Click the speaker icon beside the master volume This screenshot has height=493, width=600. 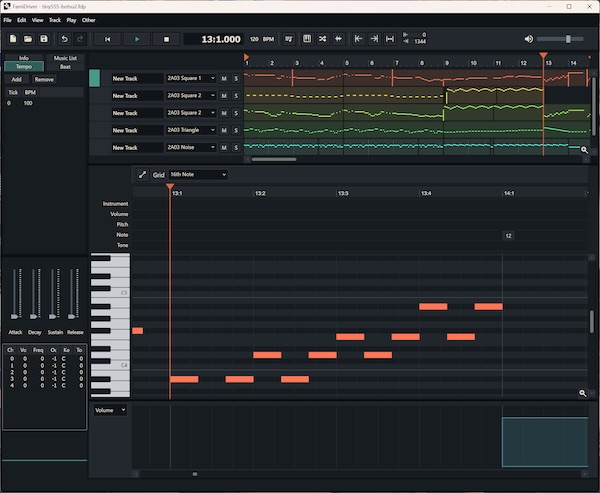click(528, 39)
